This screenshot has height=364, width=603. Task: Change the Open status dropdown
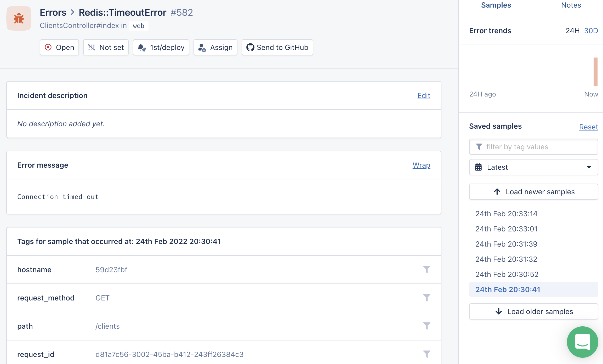59,47
